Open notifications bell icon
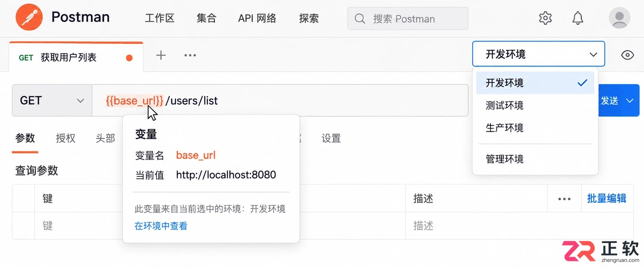 (578, 18)
